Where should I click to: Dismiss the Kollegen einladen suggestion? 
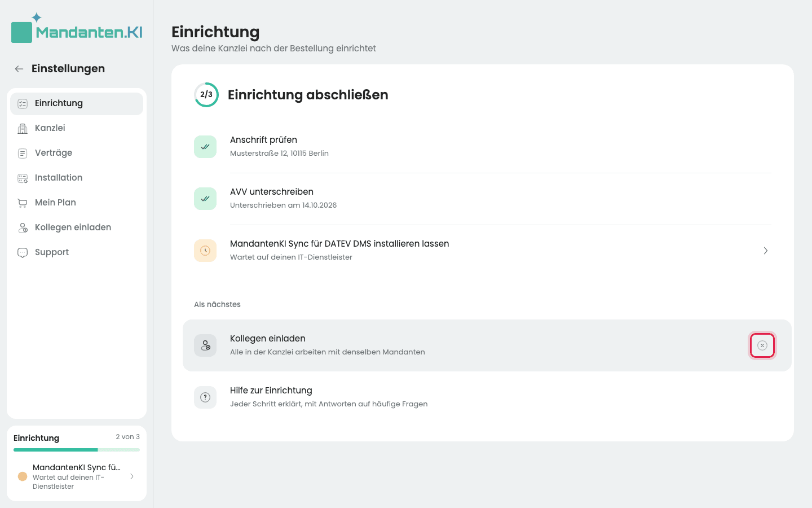click(762, 345)
